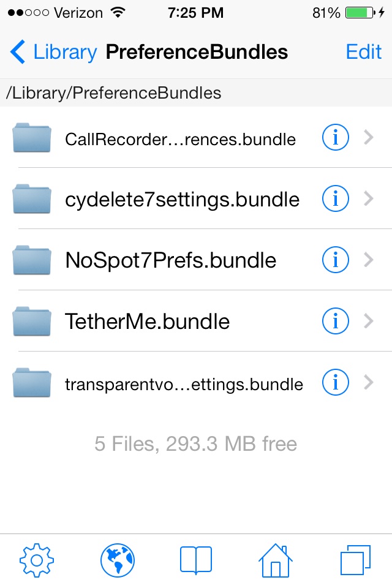Show info for TetherMe.bundle
This screenshot has height=588, width=392.
pyautogui.click(x=336, y=321)
